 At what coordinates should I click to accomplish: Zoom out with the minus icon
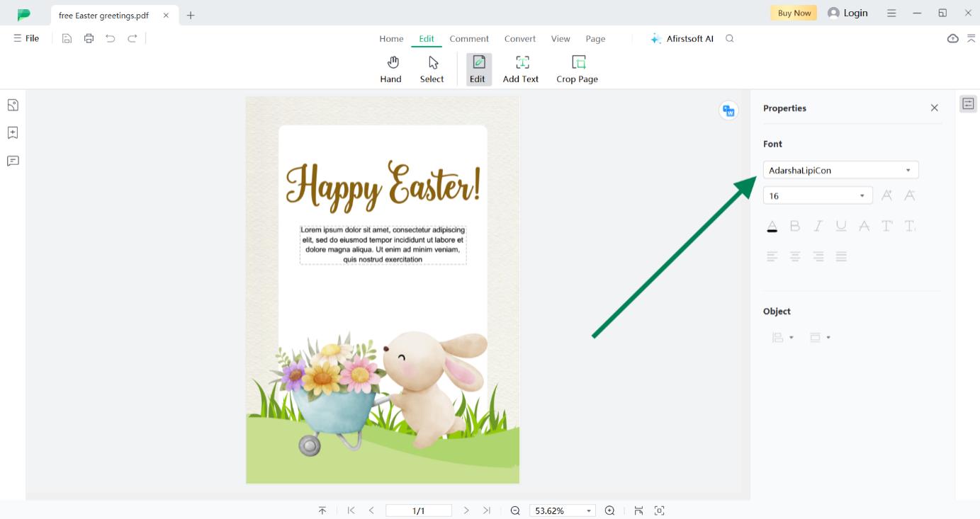click(x=515, y=511)
